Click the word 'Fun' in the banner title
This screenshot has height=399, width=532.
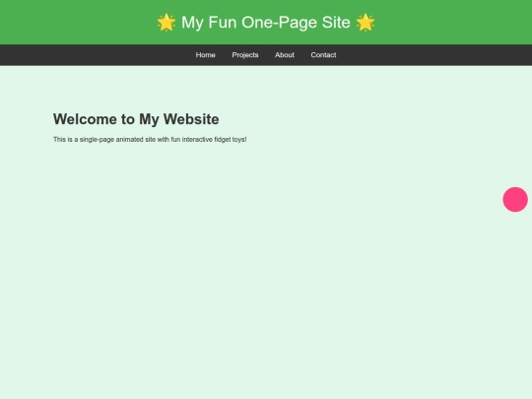[223, 23]
